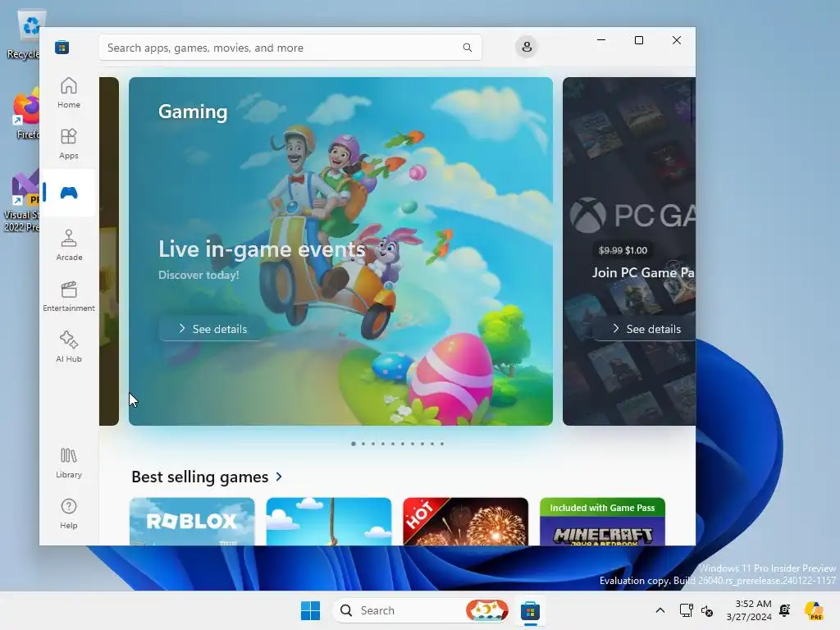Show hidden system tray icons chevron
The image size is (840, 630).
point(660,610)
